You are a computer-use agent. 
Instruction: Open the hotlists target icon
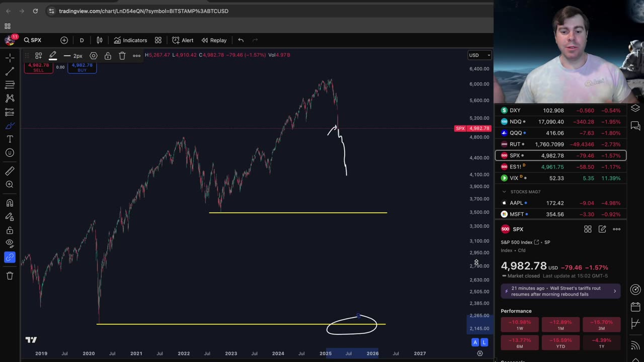[x=635, y=290]
